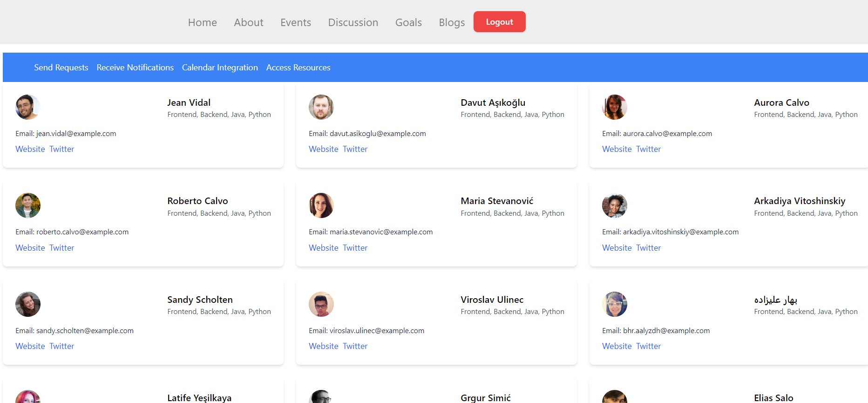Click email bhr.aalyzdh@example.com
The width and height of the screenshot is (868, 403).
point(666,331)
